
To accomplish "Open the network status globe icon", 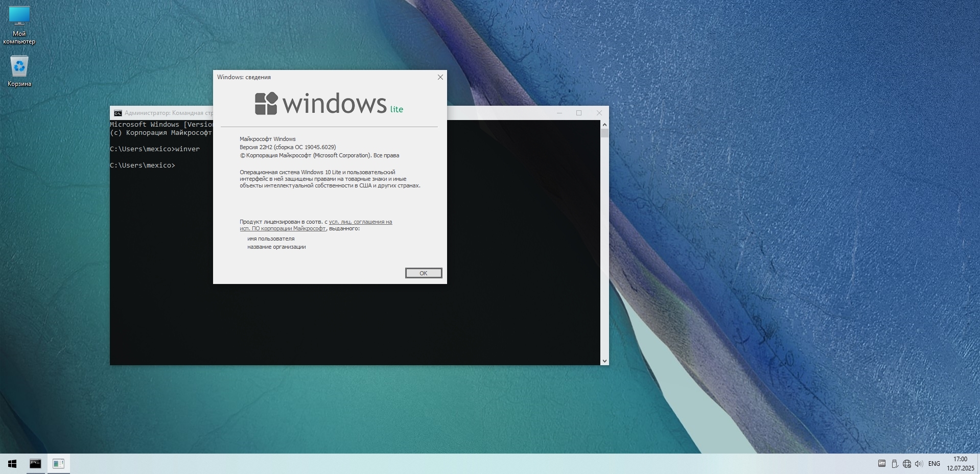I will pyautogui.click(x=907, y=464).
